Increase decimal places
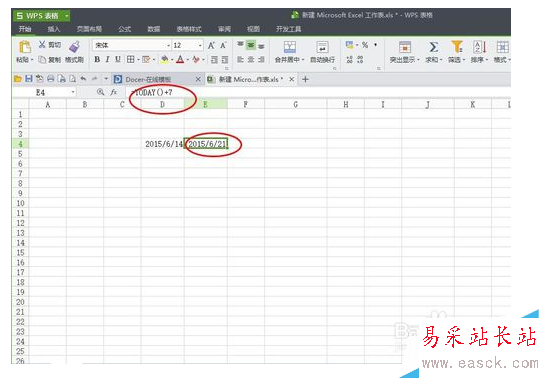539x378 pixels. pyautogui.click(x=349, y=59)
